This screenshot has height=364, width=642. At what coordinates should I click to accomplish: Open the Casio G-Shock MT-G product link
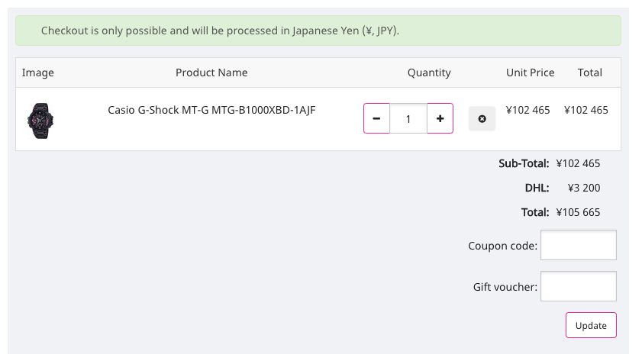click(211, 110)
